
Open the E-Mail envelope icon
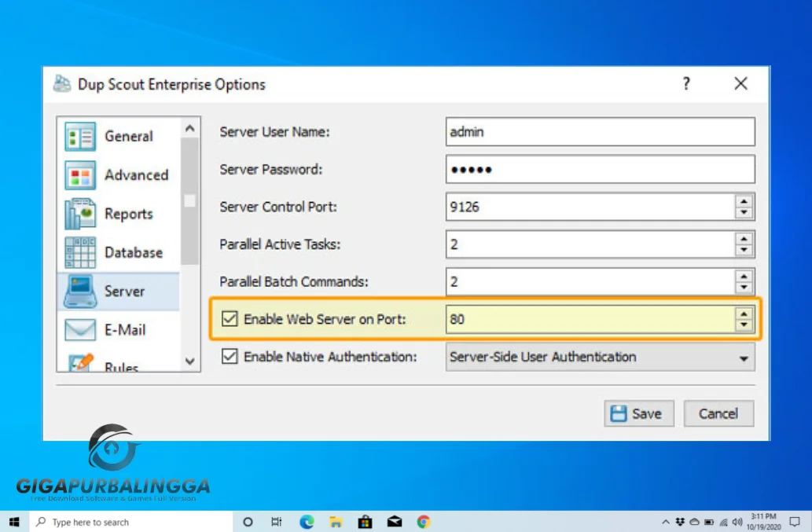point(79,330)
